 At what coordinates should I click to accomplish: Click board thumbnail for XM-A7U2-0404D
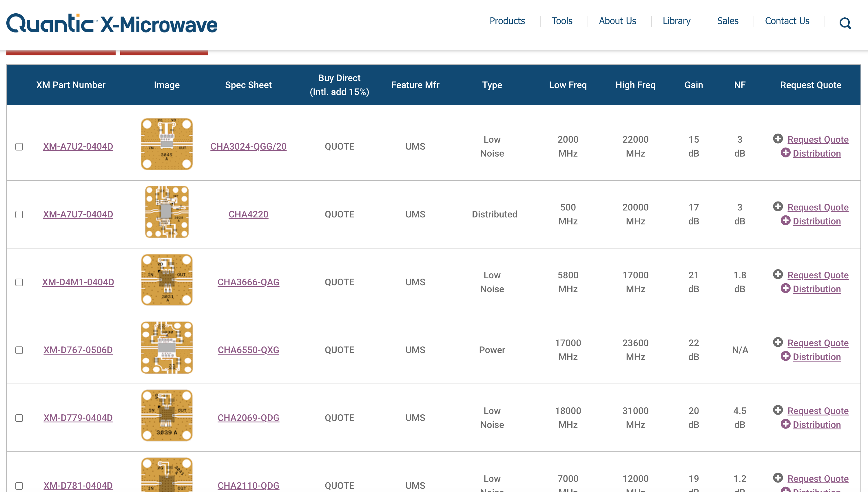(x=167, y=144)
